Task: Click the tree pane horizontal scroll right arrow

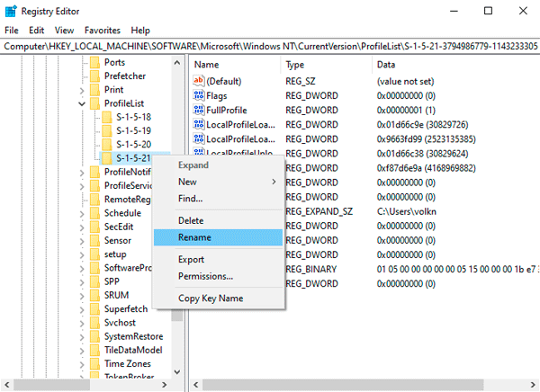Action: coord(165,385)
